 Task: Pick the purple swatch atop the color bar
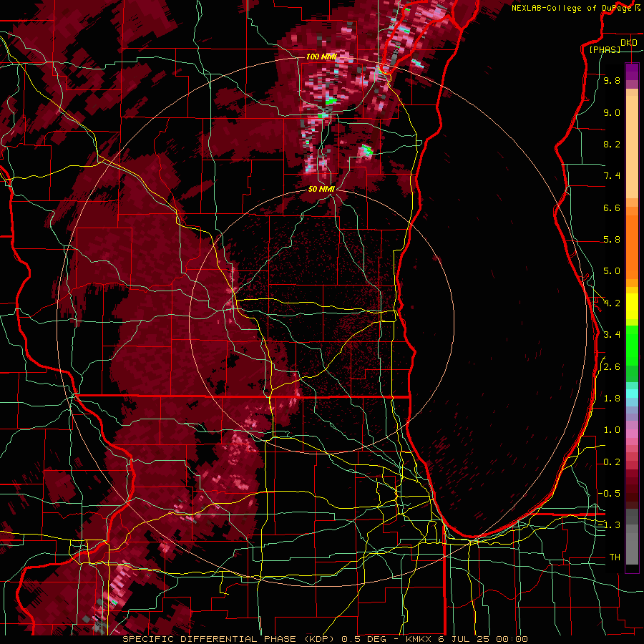coord(632,72)
